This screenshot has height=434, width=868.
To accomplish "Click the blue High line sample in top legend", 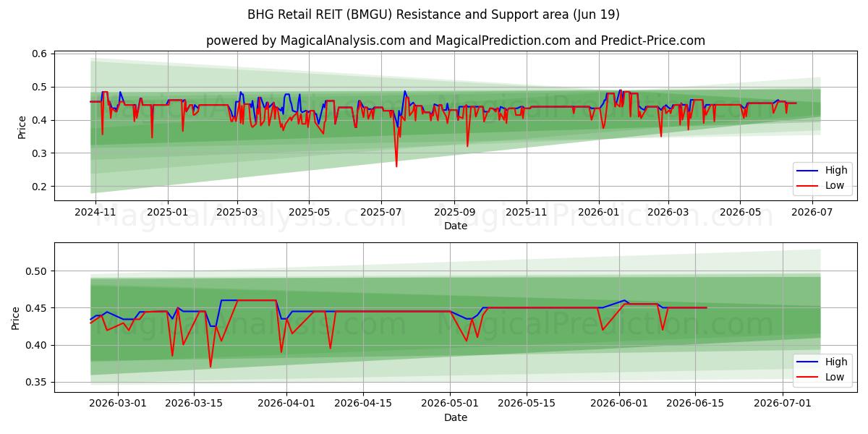I will coord(808,171).
